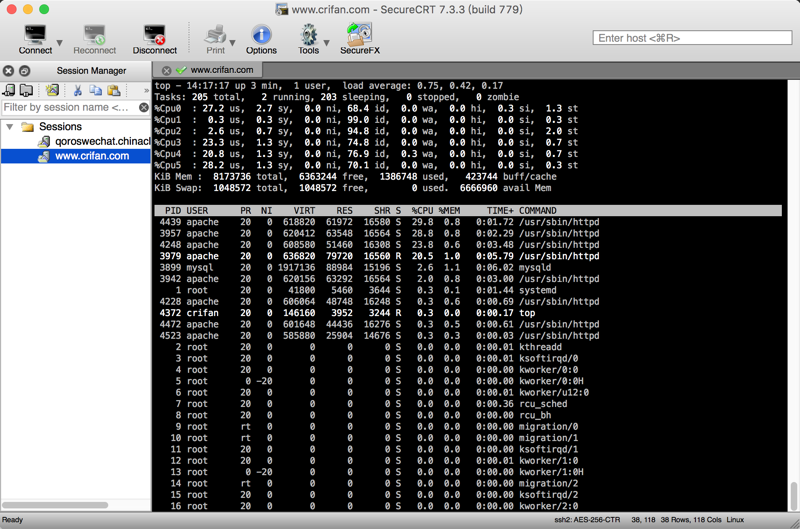
Task: Click the %CPU column header
Action: pyautogui.click(x=422, y=211)
